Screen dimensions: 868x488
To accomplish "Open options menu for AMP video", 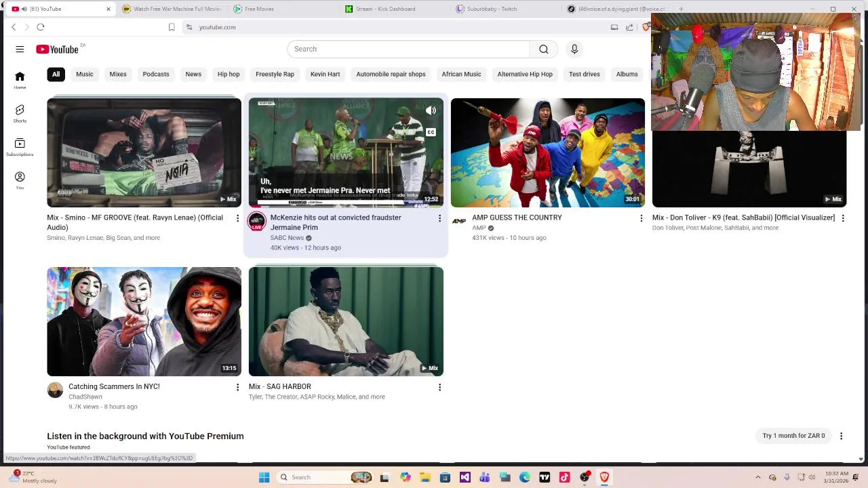I will [x=641, y=218].
